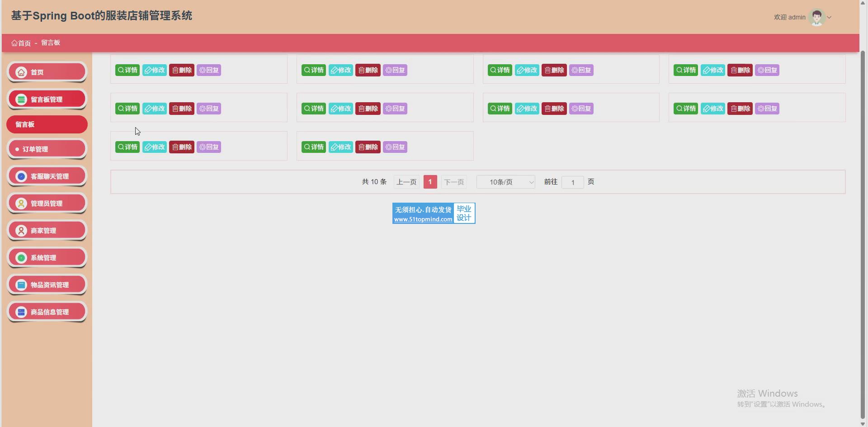Click 回复 in the second card of second row

pos(395,109)
